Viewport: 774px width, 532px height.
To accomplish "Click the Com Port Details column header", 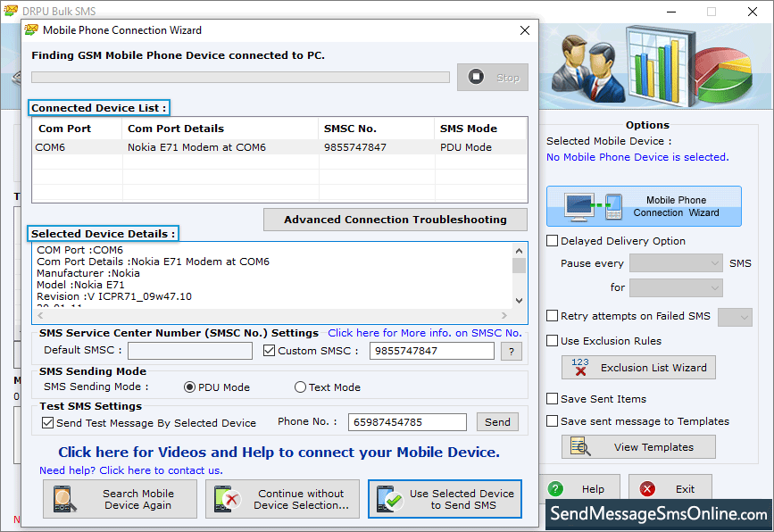I will [221, 129].
